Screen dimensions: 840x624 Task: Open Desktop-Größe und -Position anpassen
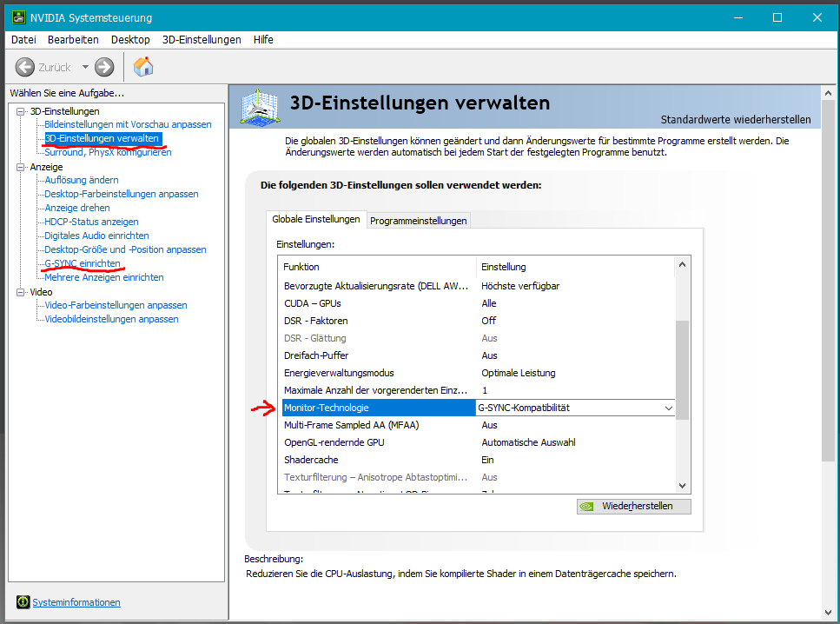125,249
